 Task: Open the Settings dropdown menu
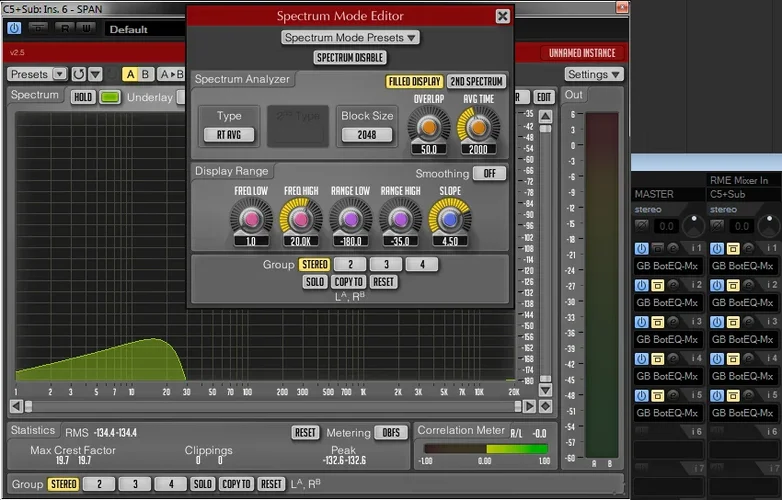(x=594, y=74)
